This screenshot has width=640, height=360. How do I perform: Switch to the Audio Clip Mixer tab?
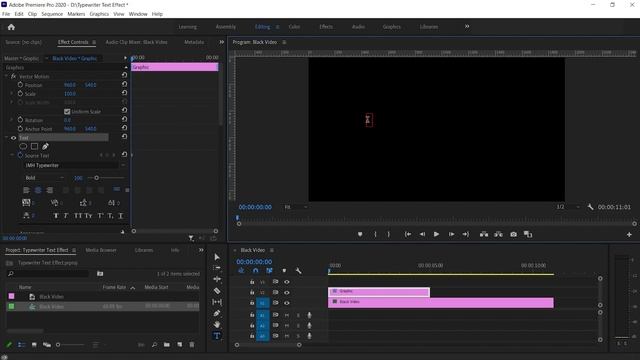pyautogui.click(x=136, y=42)
